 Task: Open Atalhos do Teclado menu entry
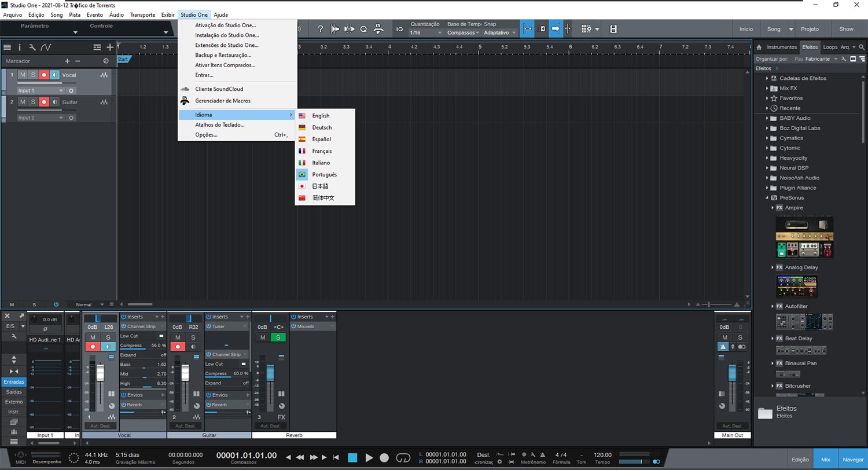tap(237, 124)
